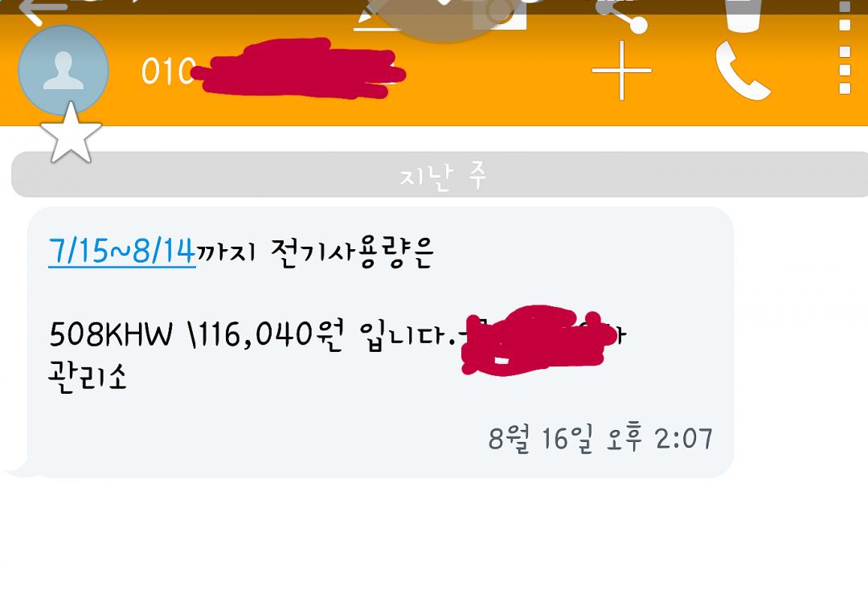
Task: Tap the trash delete icon
Action: pos(743,15)
